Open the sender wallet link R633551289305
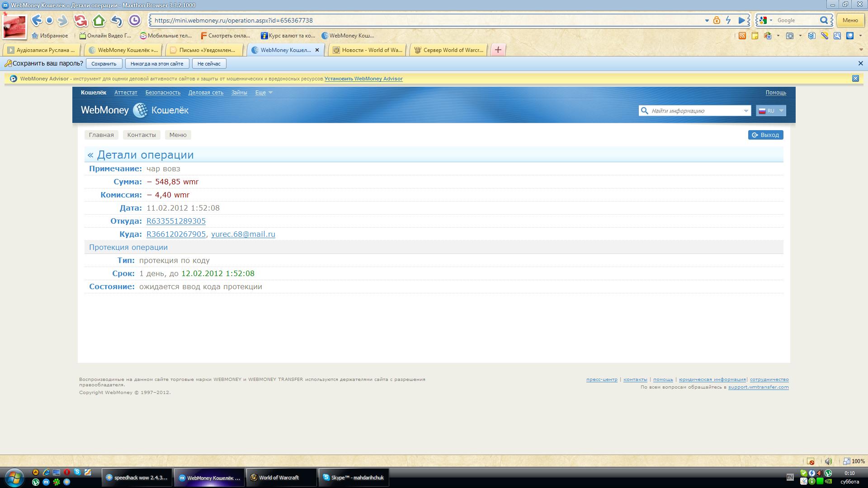This screenshot has height=488, width=868. 176,221
